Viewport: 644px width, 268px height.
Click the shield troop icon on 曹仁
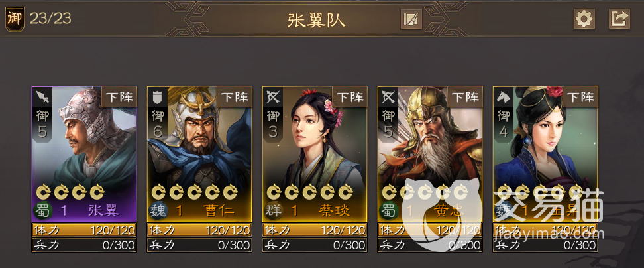[158, 97]
